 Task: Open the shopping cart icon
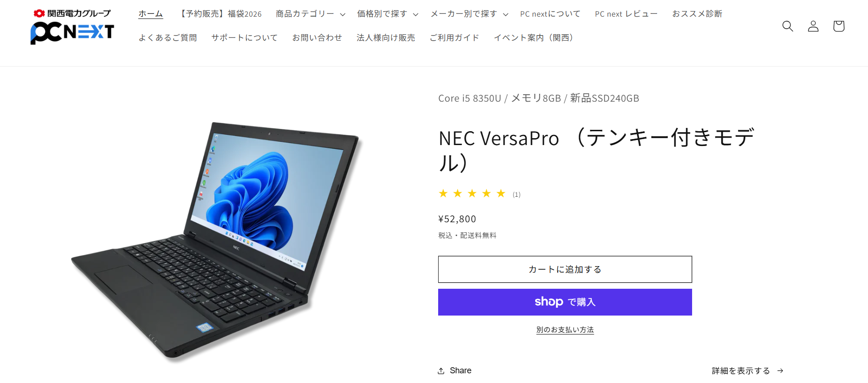click(x=838, y=26)
